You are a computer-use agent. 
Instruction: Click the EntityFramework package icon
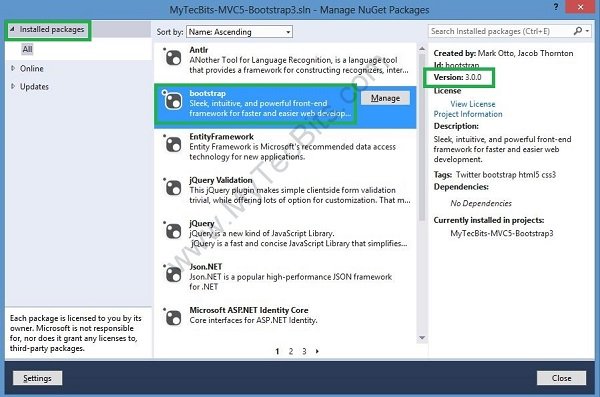pos(173,145)
